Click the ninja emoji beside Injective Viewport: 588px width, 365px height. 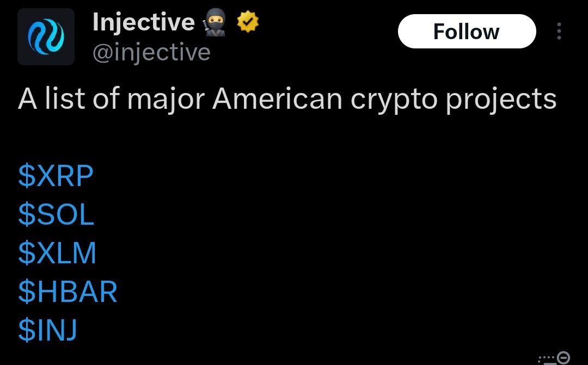pyautogui.click(x=215, y=22)
